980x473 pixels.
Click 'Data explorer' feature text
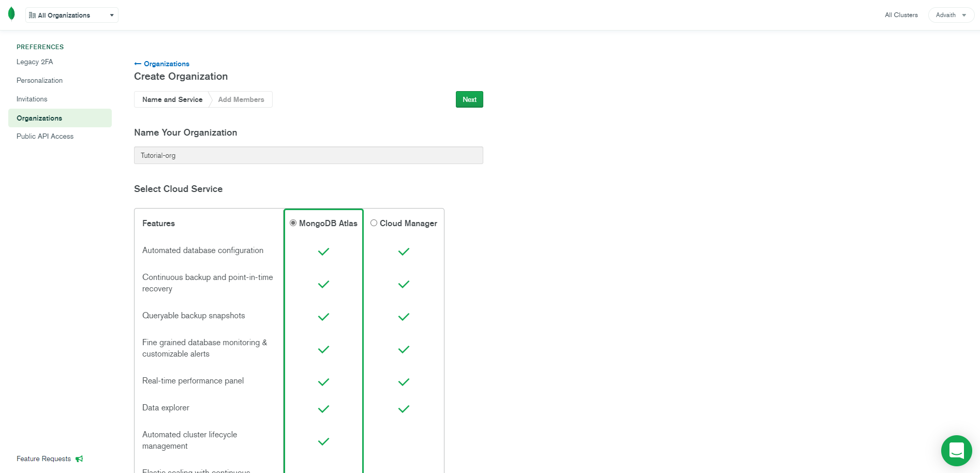[x=166, y=408]
